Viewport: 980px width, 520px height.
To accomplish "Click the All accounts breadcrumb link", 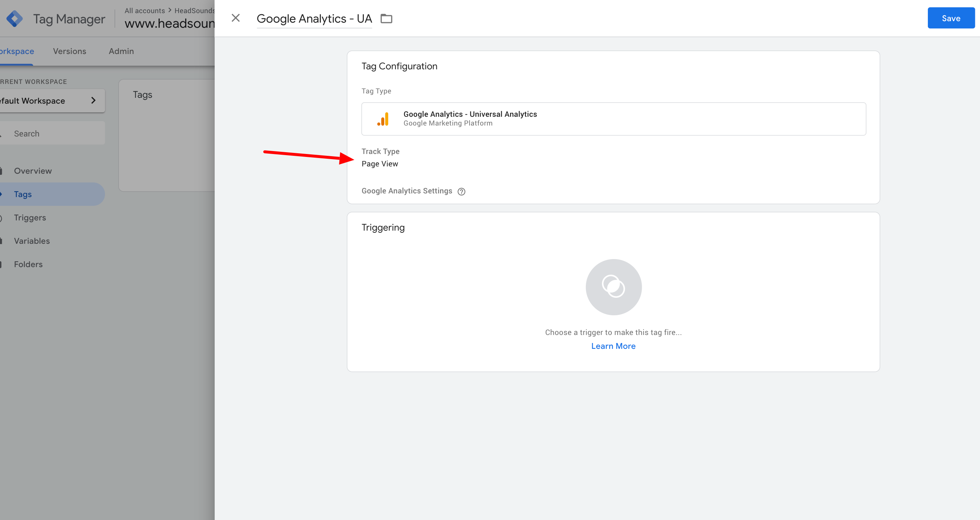I will (x=145, y=11).
